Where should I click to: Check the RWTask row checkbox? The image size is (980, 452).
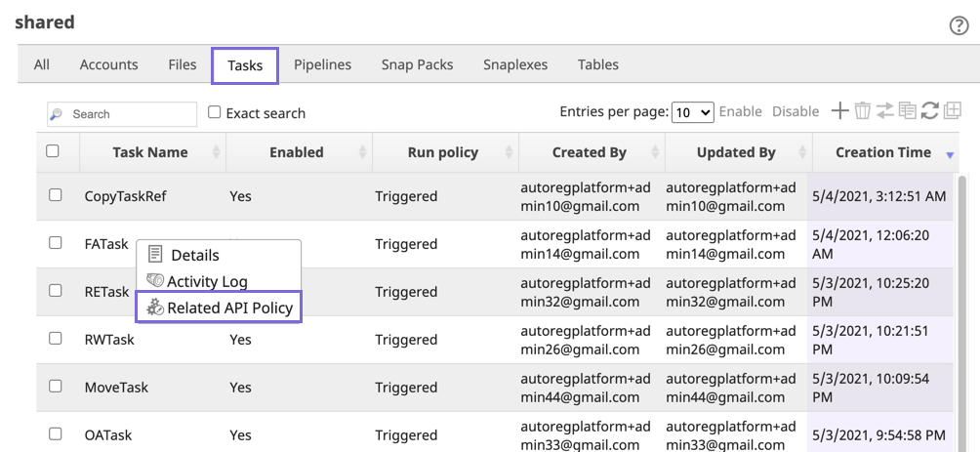(55, 338)
